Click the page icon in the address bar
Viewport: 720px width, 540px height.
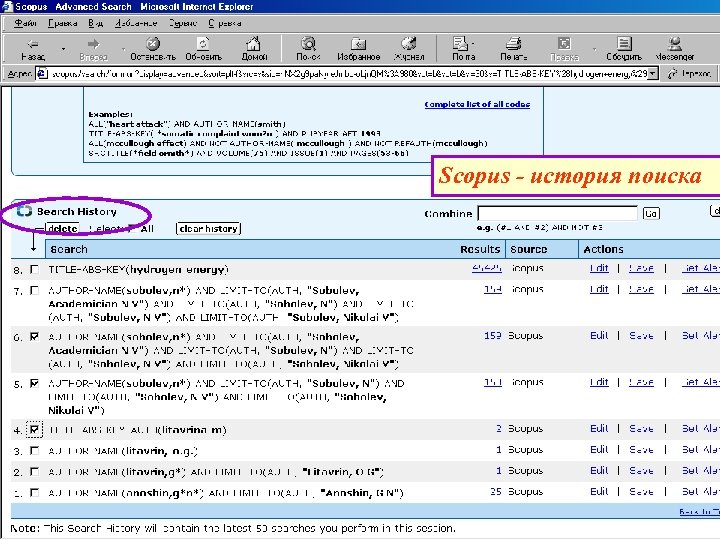click(x=42, y=73)
